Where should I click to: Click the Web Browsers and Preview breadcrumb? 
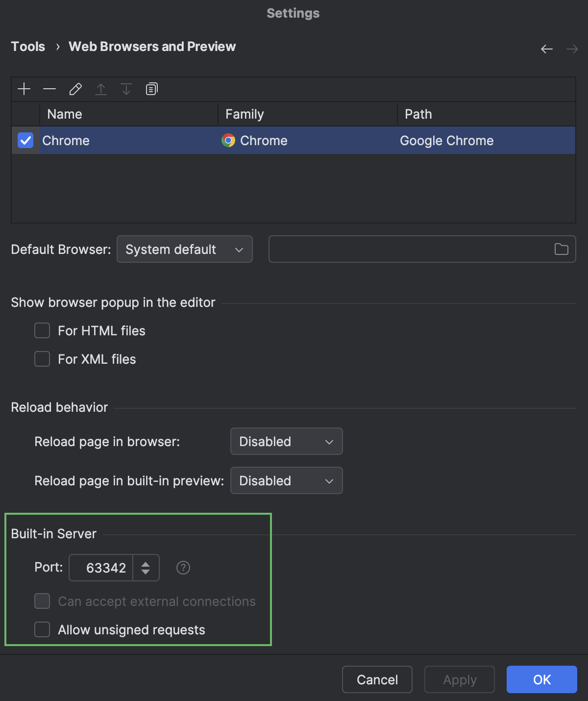(x=152, y=46)
